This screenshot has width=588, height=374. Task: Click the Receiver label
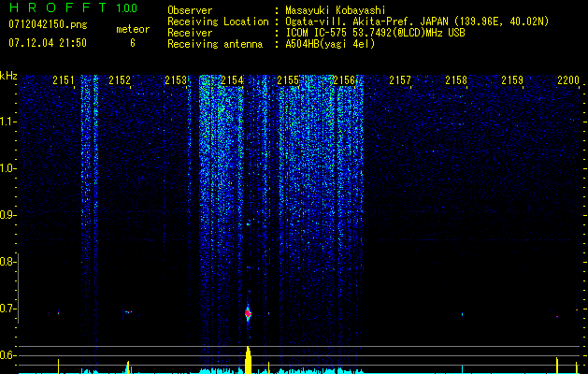190,33
